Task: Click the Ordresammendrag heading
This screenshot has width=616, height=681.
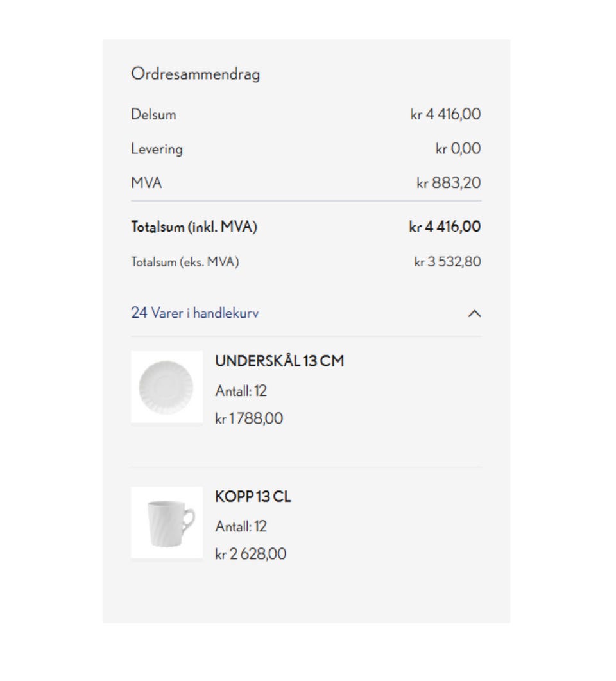Action: 196,74
